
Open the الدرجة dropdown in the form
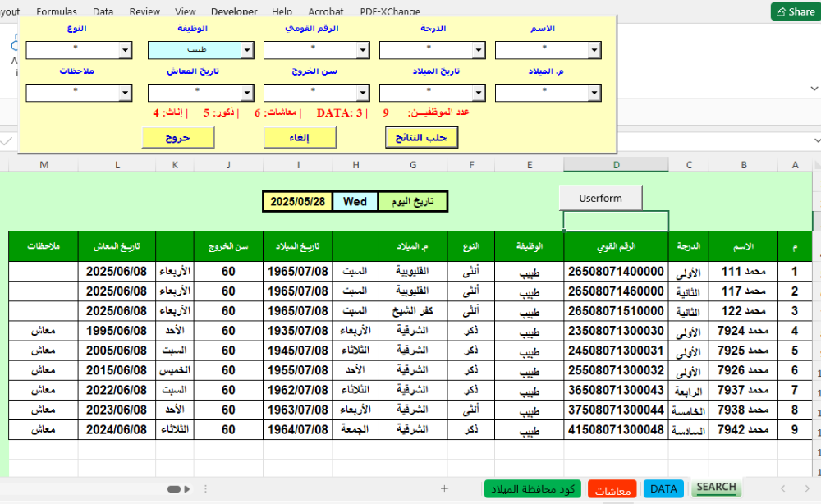tap(479, 50)
